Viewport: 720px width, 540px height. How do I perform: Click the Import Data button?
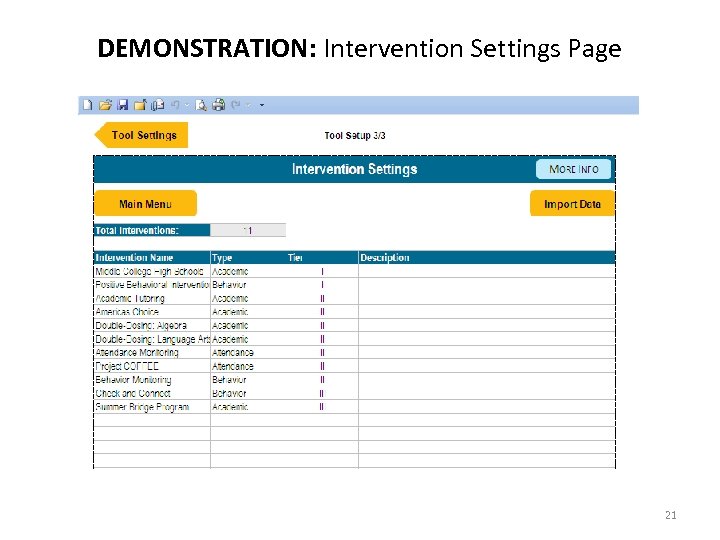572,203
